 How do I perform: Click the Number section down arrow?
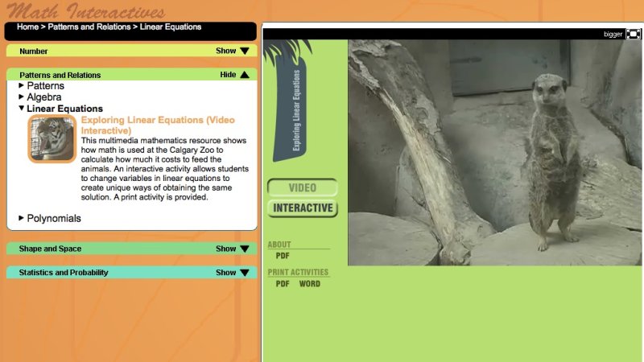click(x=245, y=51)
